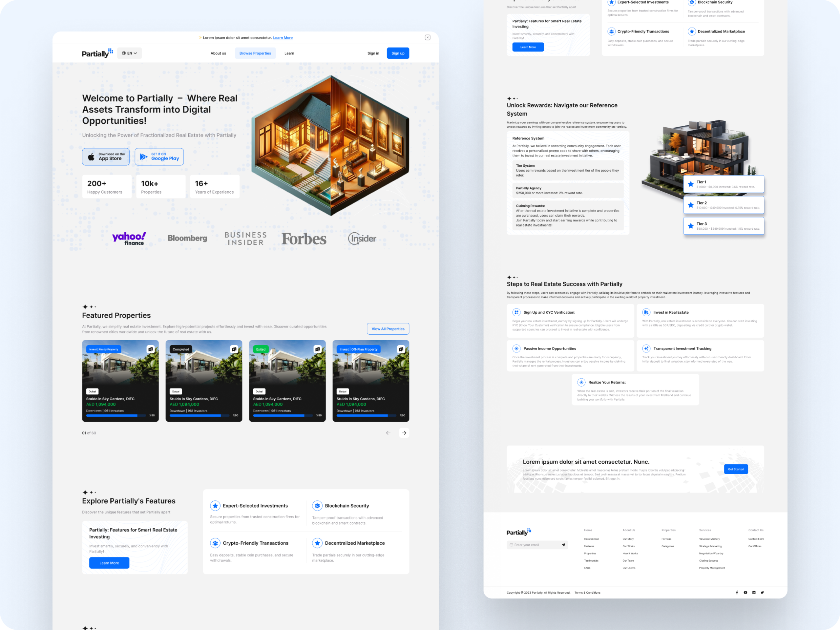The image size is (840, 630).
Task: Click progress bar on the Exited card
Action: (x=283, y=415)
